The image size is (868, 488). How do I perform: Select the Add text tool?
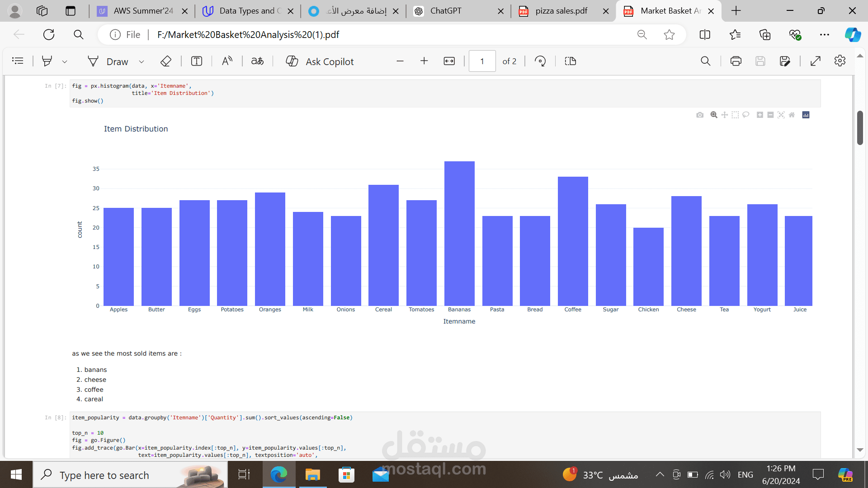197,61
